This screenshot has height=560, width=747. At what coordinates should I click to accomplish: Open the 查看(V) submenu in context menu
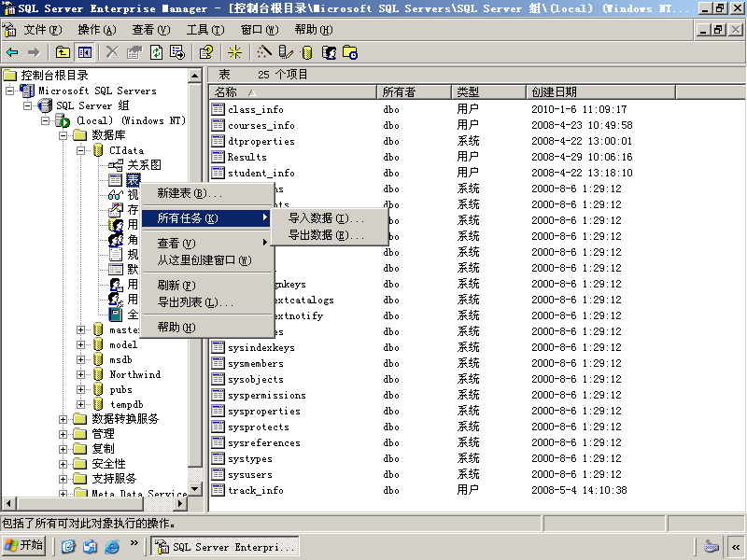click(x=207, y=244)
